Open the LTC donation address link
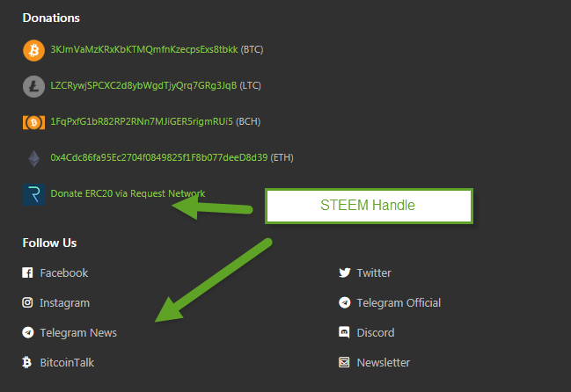 [143, 85]
